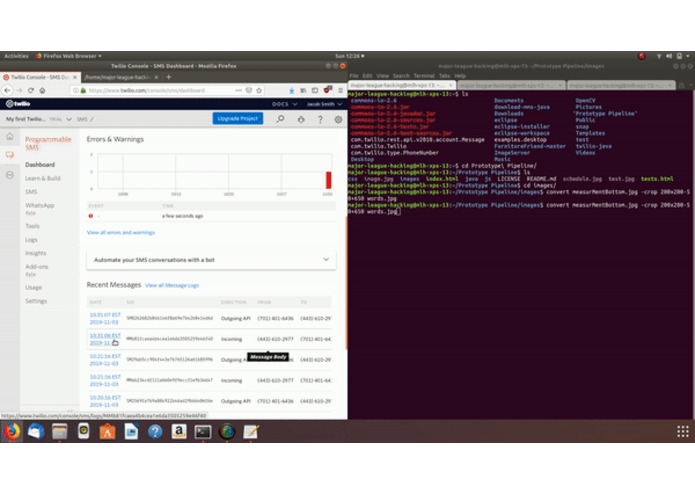Viewport: 695px width, 494px height.
Task: Click the Programmable SMS chat bubble sidebar icon
Action: [x=10, y=155]
